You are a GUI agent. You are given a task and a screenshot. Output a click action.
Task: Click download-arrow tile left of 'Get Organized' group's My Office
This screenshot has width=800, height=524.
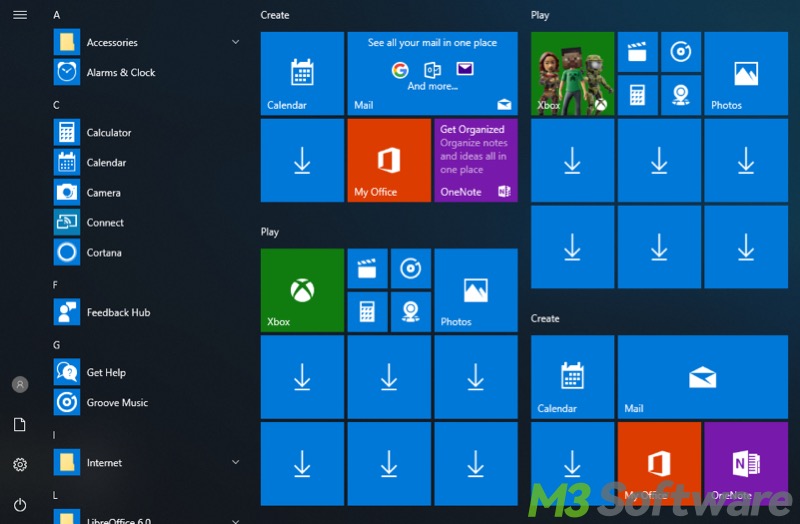pos(302,160)
